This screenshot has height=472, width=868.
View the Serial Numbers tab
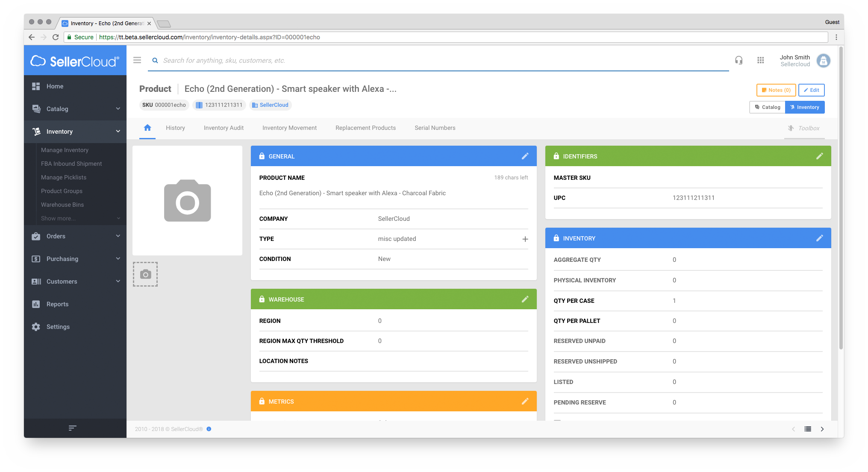pos(435,128)
